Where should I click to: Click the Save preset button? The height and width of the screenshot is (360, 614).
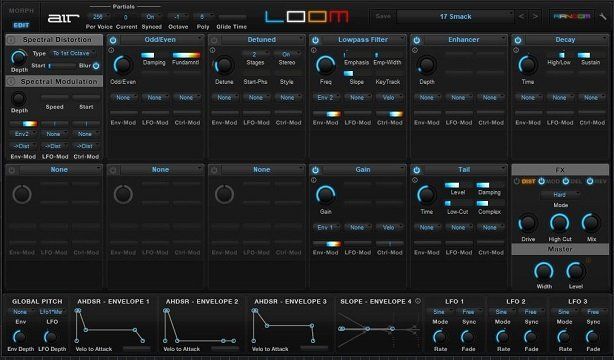tap(383, 16)
